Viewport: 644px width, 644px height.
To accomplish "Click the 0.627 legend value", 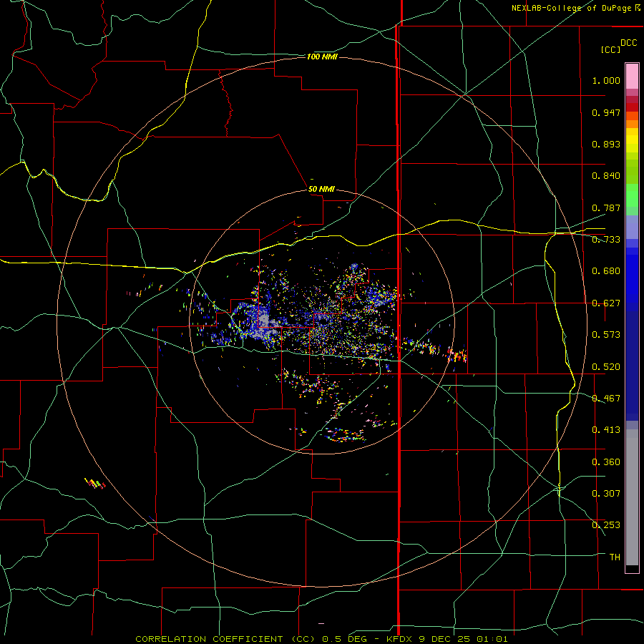I will [606, 303].
